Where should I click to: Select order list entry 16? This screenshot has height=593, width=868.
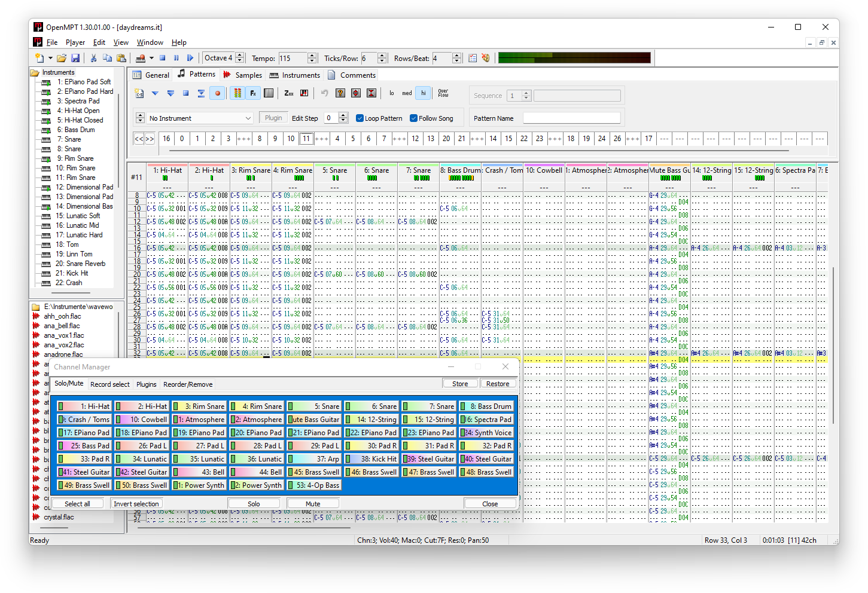tap(166, 139)
